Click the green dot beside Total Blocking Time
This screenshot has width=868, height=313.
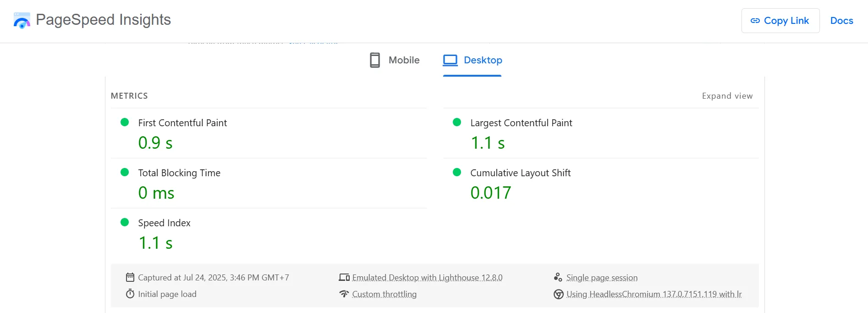(125, 172)
